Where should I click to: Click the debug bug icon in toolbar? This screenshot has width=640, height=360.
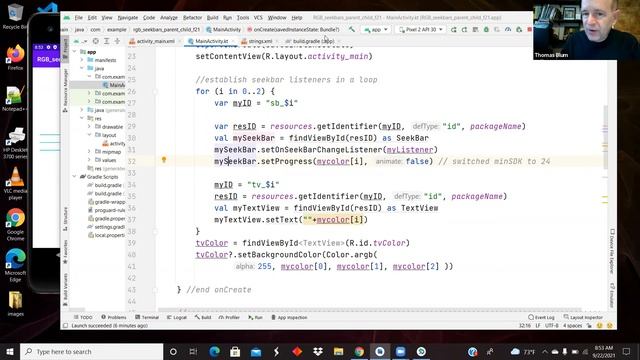486,29
